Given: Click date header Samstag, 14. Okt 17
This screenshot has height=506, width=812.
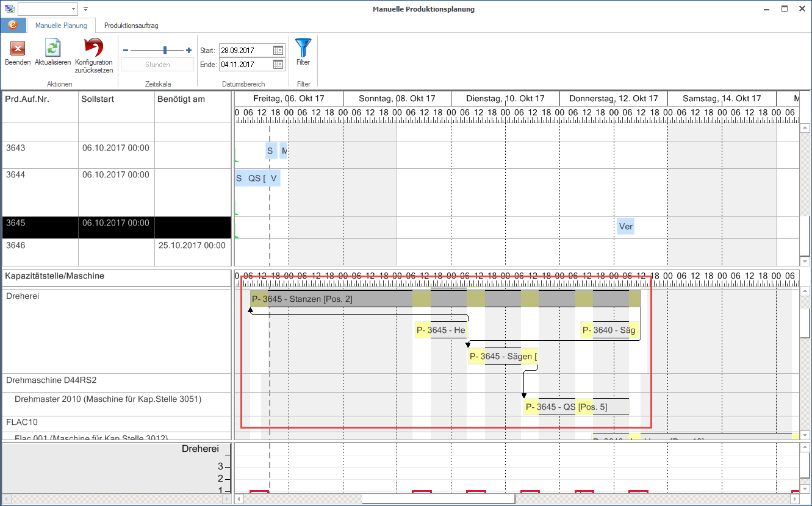Looking at the screenshot, I should [721, 99].
